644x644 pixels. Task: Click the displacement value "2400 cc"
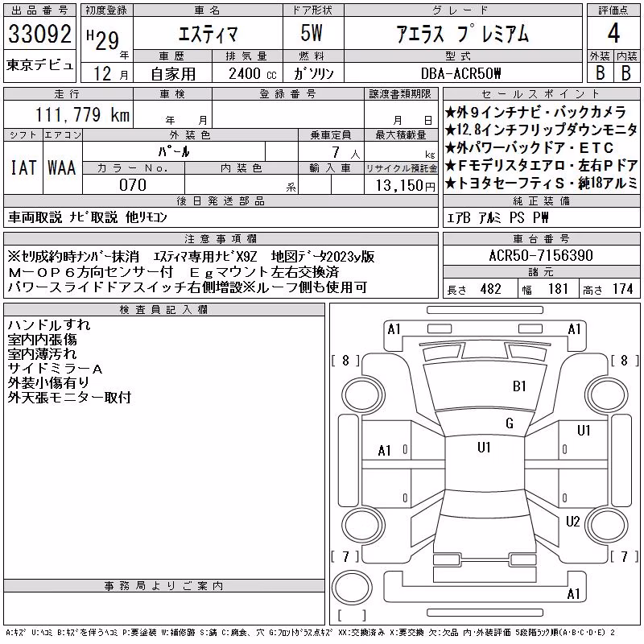(x=253, y=74)
